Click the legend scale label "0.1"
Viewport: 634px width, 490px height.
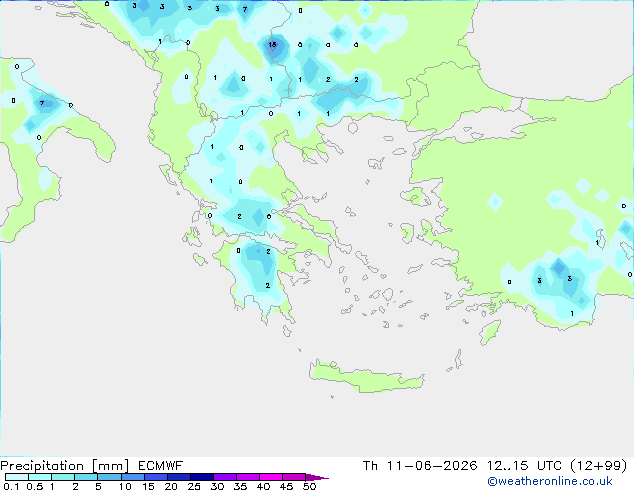tap(11, 486)
